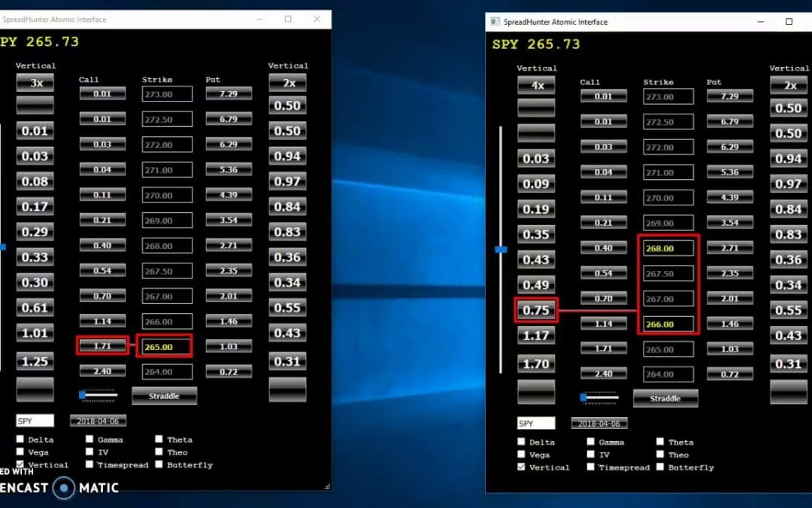
Task: Enable the Delta checkbox in right window
Action: [x=522, y=442]
